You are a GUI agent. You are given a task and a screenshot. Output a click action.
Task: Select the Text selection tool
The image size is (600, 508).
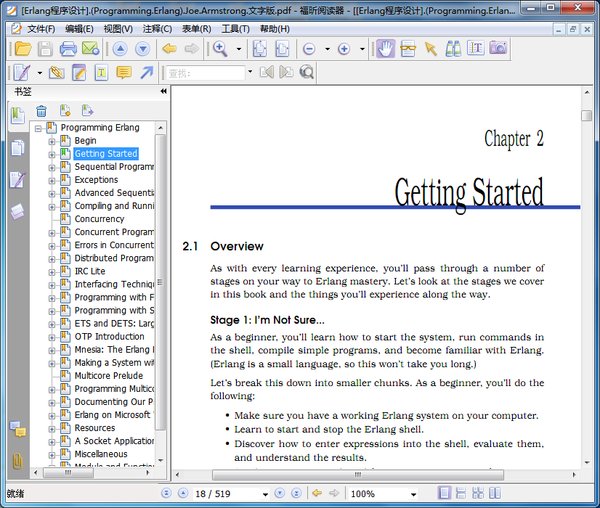pos(476,49)
